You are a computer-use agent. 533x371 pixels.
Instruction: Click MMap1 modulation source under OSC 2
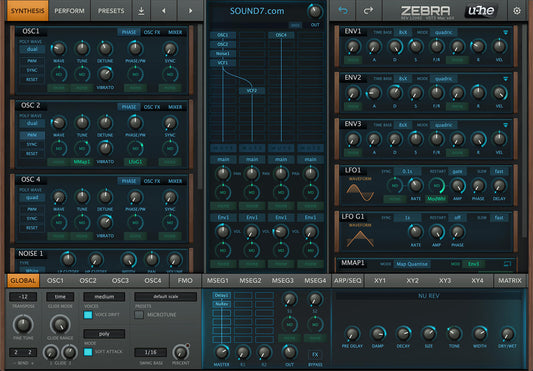82,162
